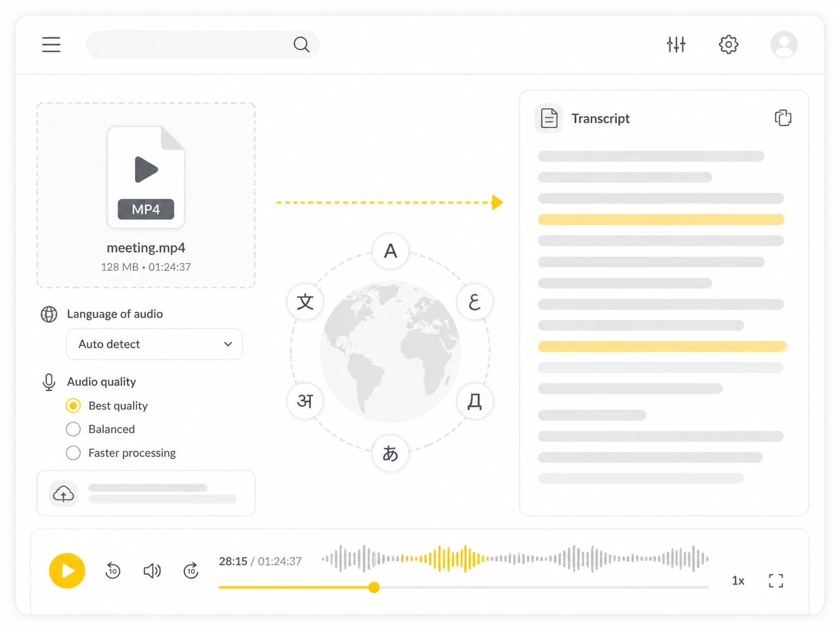
Task: Select the Balanced radio option
Action: click(x=73, y=429)
